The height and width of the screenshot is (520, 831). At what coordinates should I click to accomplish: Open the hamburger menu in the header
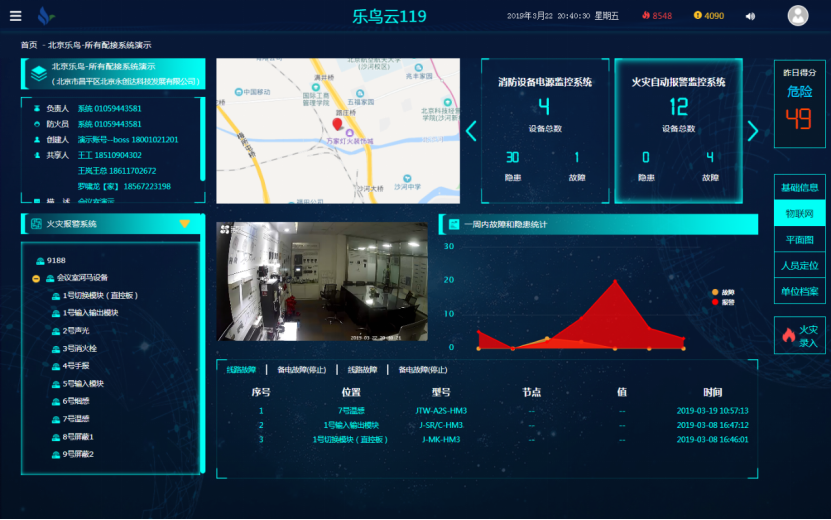[x=15, y=15]
